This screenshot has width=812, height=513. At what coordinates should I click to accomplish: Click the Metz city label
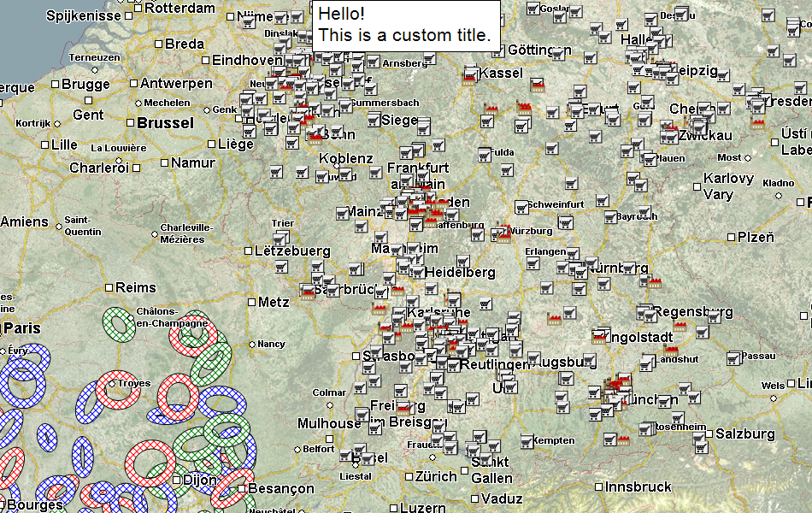[274, 302]
